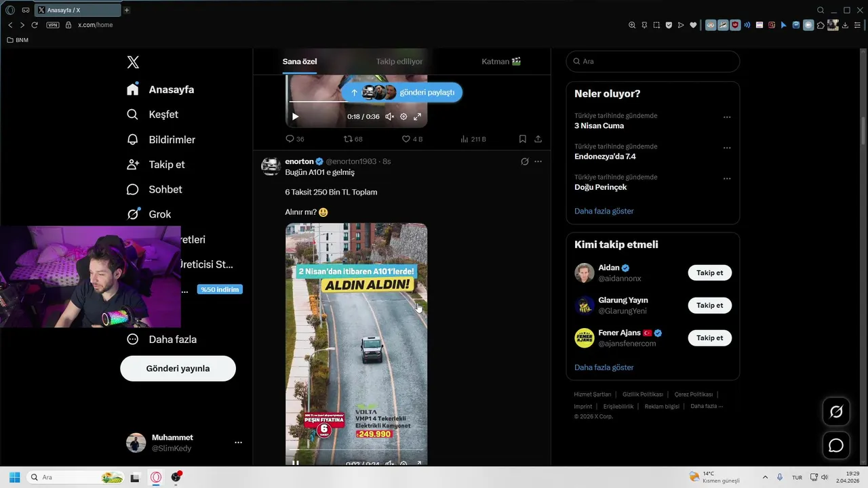Follow Fener Ajans with Takip et
The height and width of the screenshot is (488, 868).
pyautogui.click(x=709, y=338)
